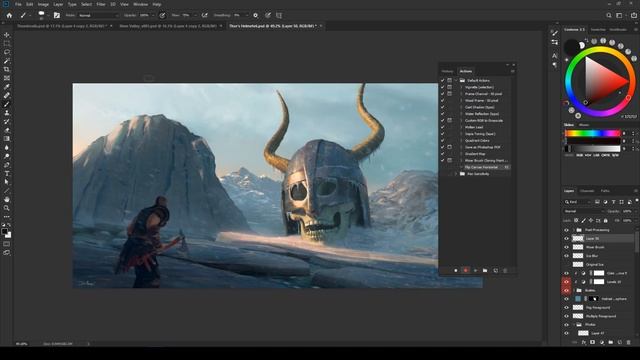Delete action with trash icon in Actions panel

tap(505, 270)
